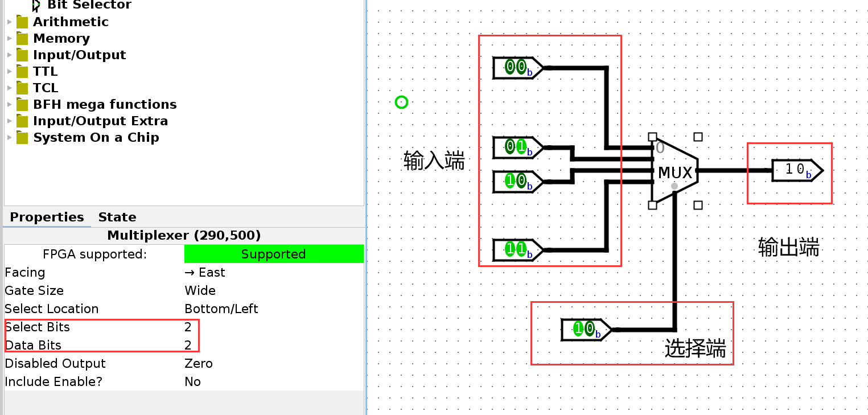Toggle the left bit of the select pin
868x415 pixels.
click(x=578, y=328)
